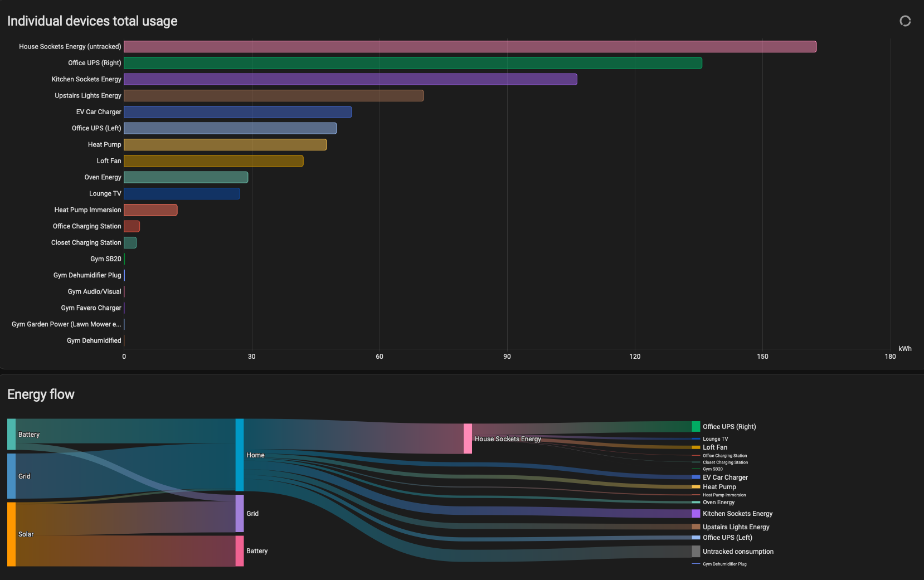Click the 'Gym Dehumidifier Plug' chart label

coord(87,275)
